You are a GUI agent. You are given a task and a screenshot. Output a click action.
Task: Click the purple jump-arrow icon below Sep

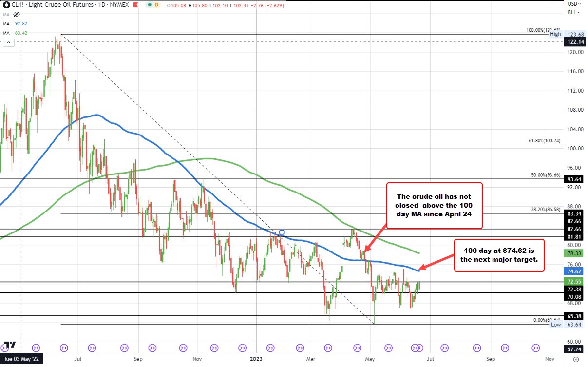(x=152, y=348)
